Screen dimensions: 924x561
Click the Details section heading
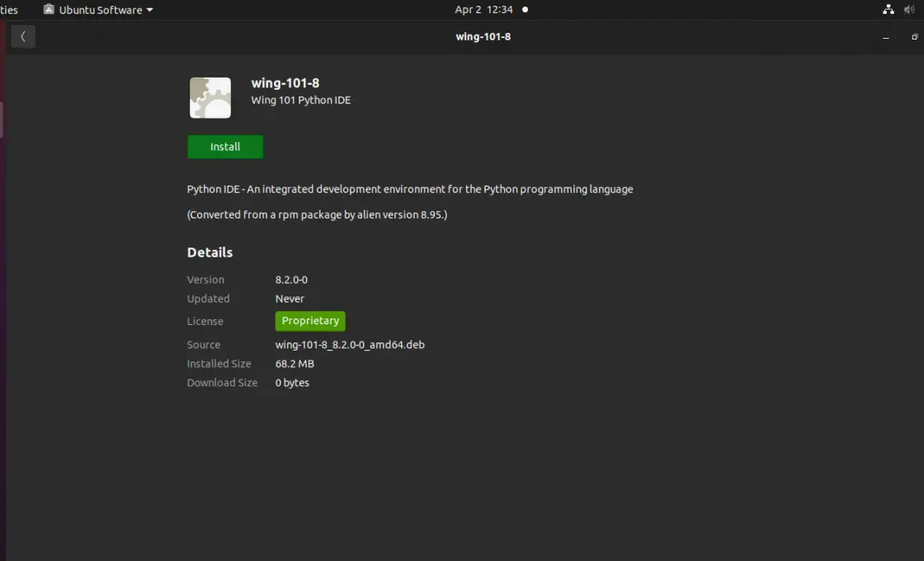tap(210, 252)
